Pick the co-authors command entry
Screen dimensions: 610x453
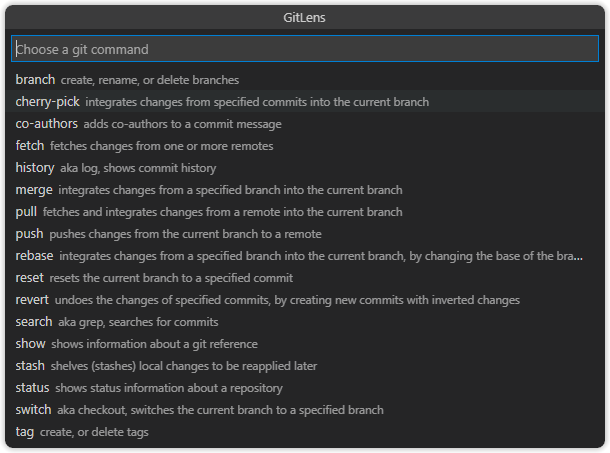click(x=305, y=123)
